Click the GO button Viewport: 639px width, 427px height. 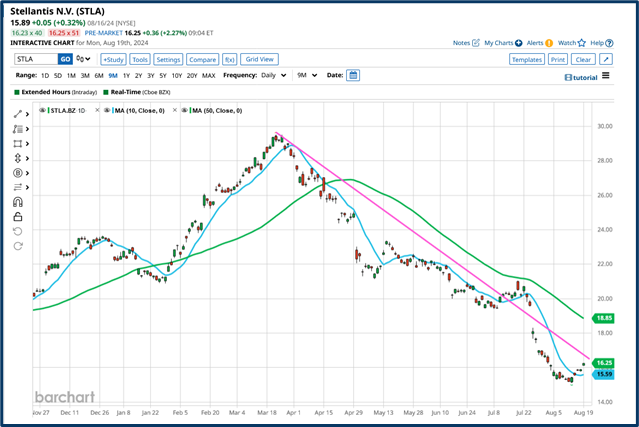click(65, 59)
